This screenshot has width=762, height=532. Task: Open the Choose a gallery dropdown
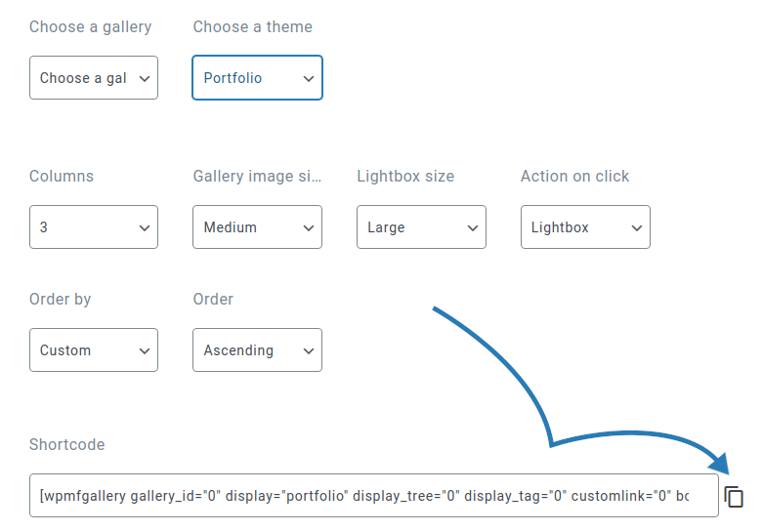[x=93, y=78]
